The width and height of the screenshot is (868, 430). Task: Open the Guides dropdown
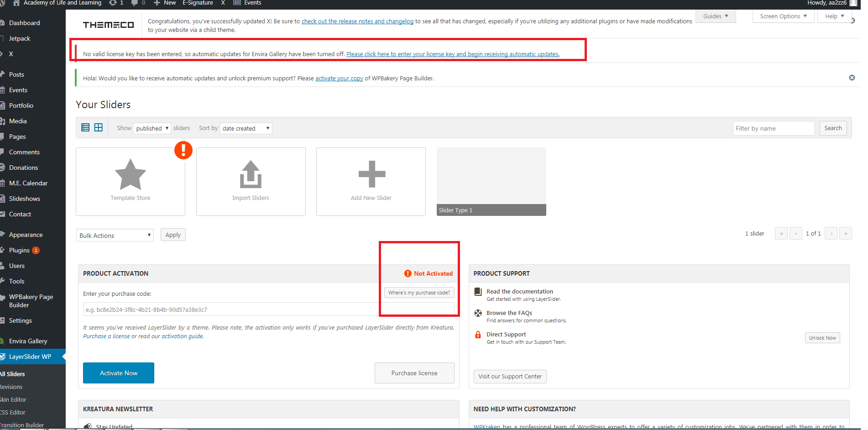pos(715,16)
